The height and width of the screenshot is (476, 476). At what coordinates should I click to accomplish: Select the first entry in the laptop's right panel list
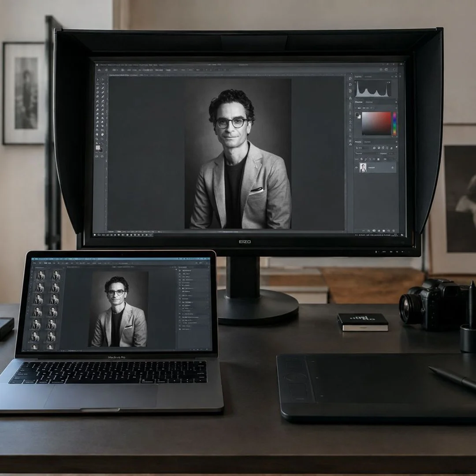[193, 271]
